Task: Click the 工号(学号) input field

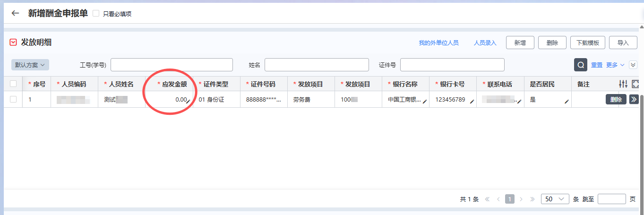Action: (172, 65)
